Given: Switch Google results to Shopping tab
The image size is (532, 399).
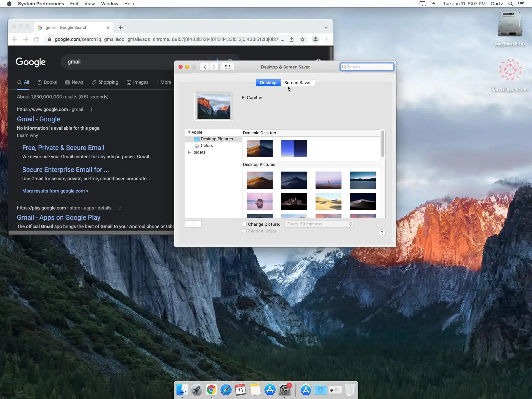Looking at the screenshot, I should [x=105, y=82].
